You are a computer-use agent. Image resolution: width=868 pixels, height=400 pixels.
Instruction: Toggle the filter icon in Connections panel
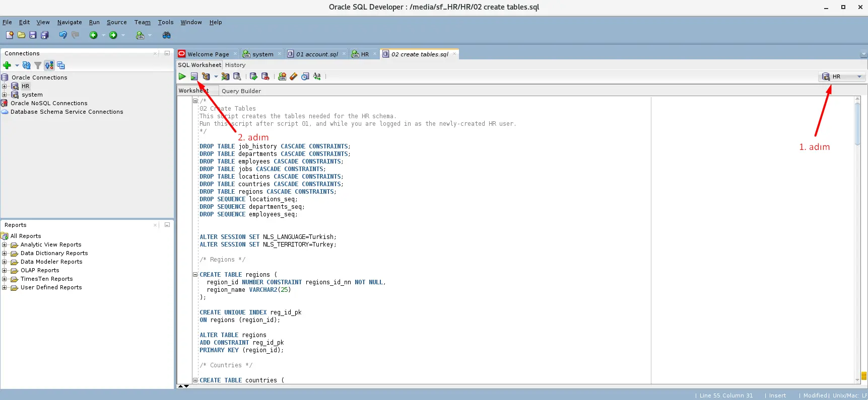[38, 65]
